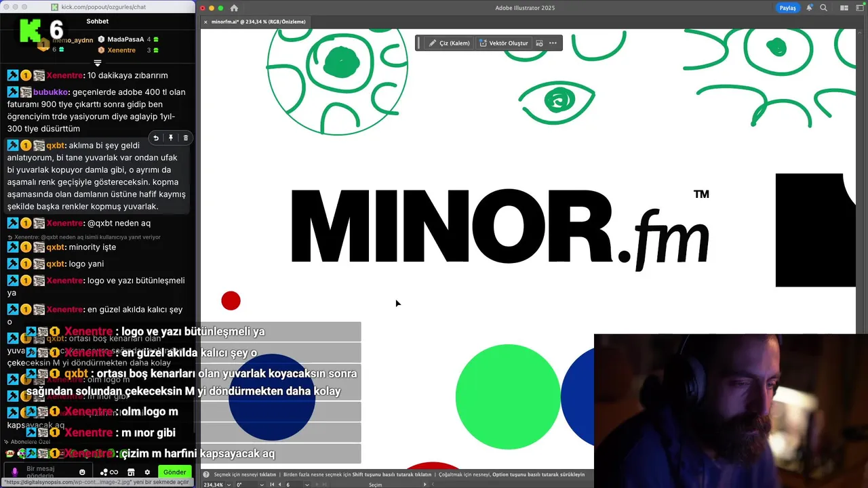The width and height of the screenshot is (868, 488).
Task: Click the status bar help question icon
Action: click(207, 474)
